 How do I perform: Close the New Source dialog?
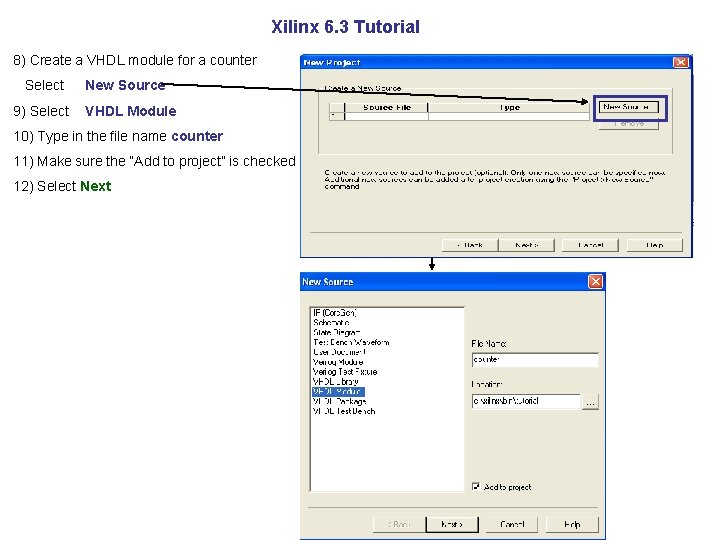[596, 281]
